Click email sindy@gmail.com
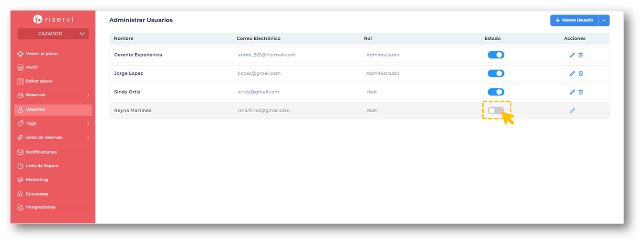 259,92
